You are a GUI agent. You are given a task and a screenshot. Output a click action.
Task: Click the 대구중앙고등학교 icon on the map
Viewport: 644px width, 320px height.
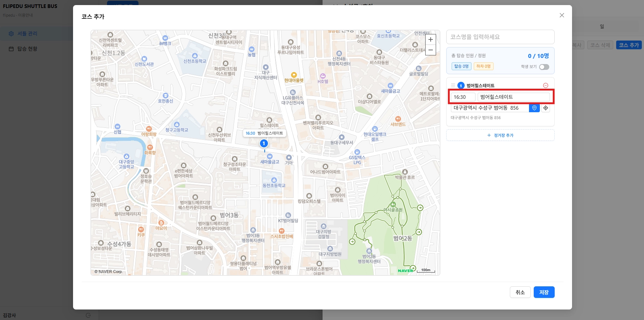(127, 156)
